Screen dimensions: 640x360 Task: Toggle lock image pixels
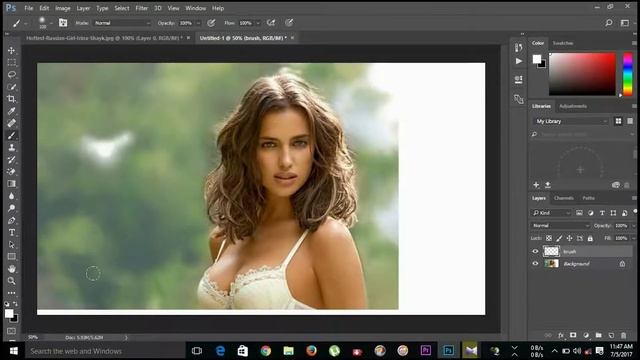tap(559, 238)
